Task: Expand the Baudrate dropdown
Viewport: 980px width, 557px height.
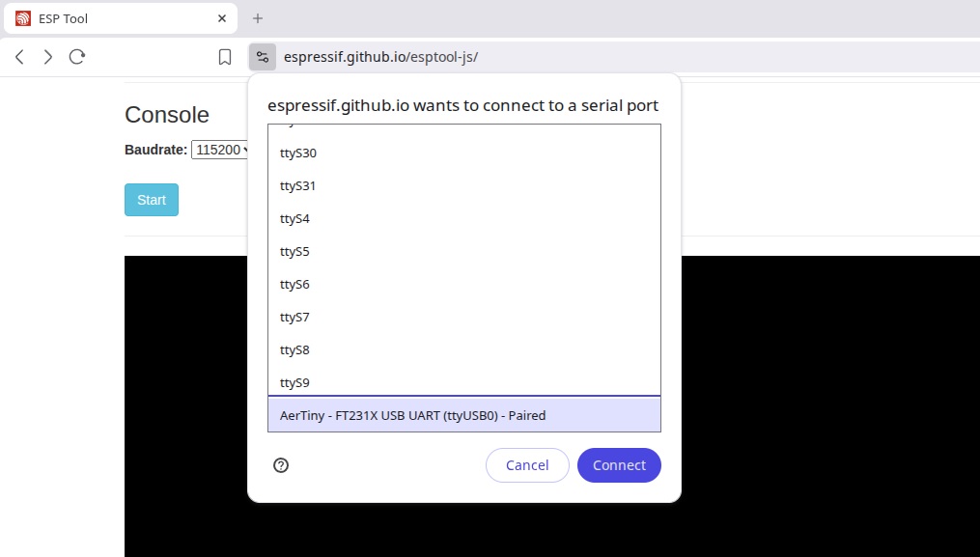Action: (x=220, y=150)
